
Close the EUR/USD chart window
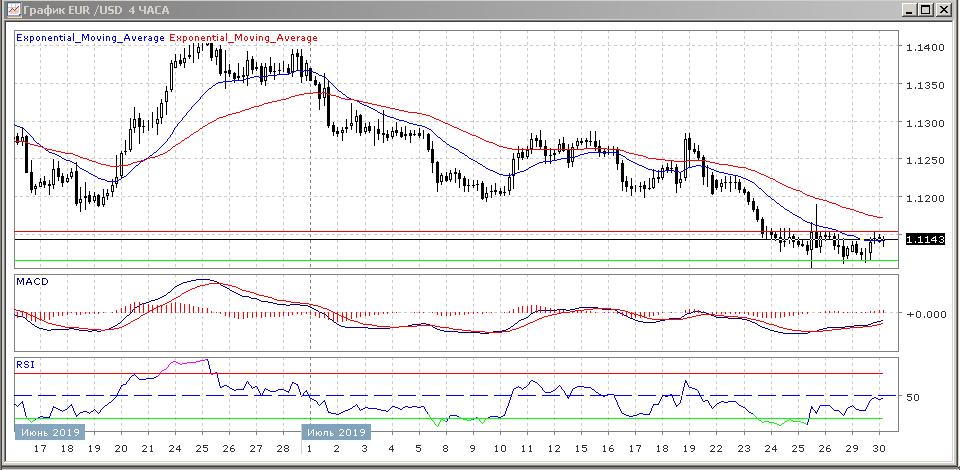click(x=944, y=10)
